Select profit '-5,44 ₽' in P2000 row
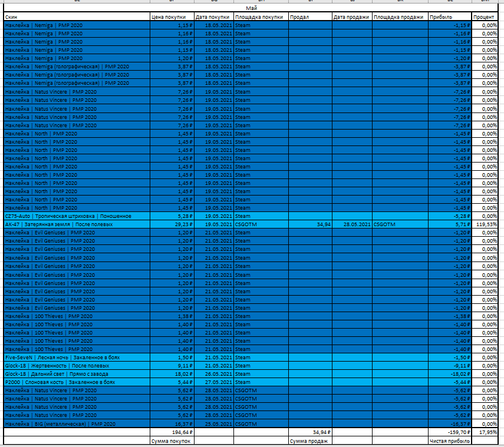 [450, 382]
